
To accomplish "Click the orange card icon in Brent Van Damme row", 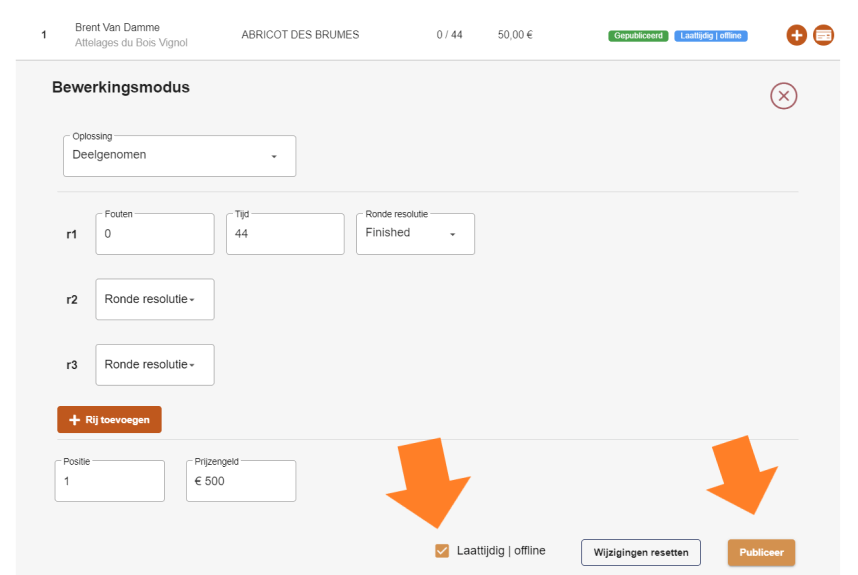I will tap(823, 36).
